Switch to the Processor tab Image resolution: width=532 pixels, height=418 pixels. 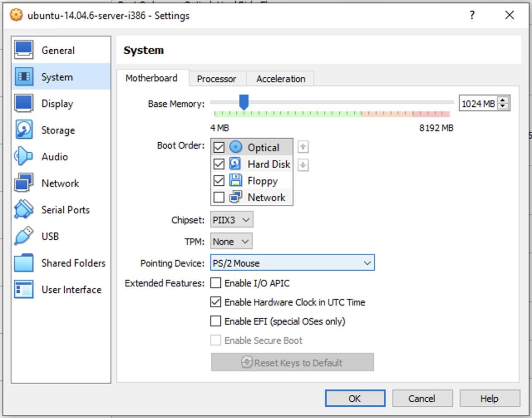click(x=216, y=79)
